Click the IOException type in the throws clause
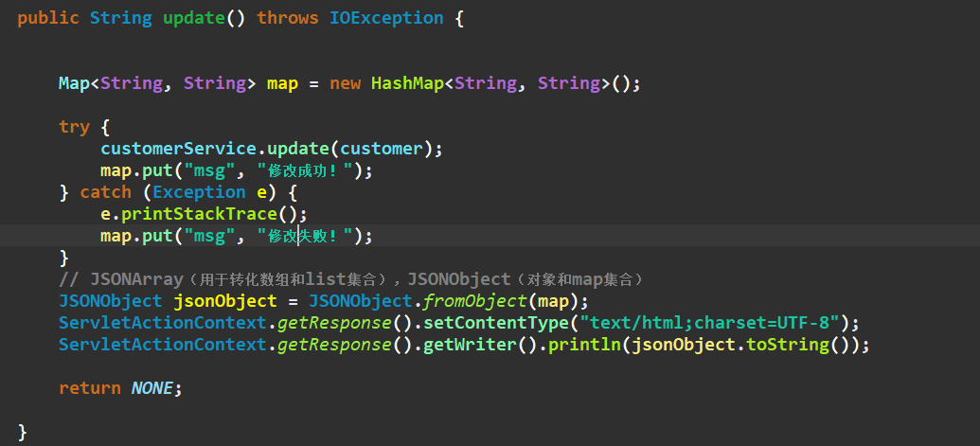980x446 pixels. coord(386,18)
